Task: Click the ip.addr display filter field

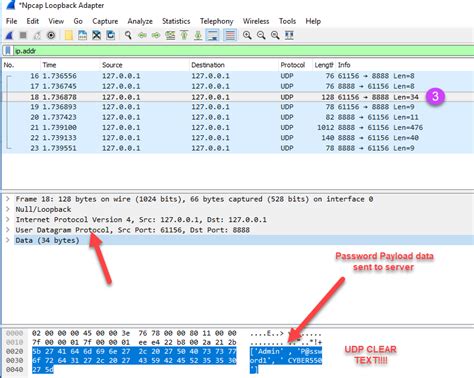Action: point(243,51)
